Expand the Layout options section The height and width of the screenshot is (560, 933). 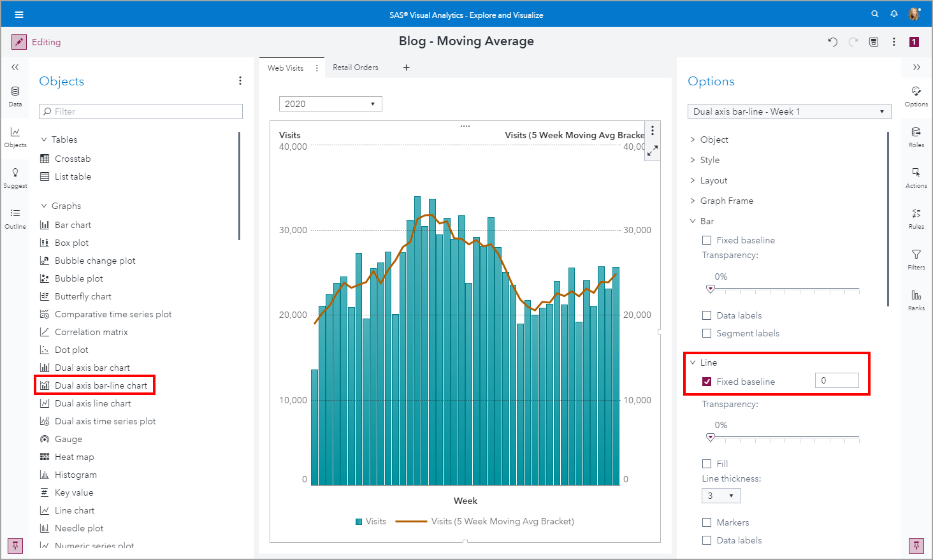point(693,180)
